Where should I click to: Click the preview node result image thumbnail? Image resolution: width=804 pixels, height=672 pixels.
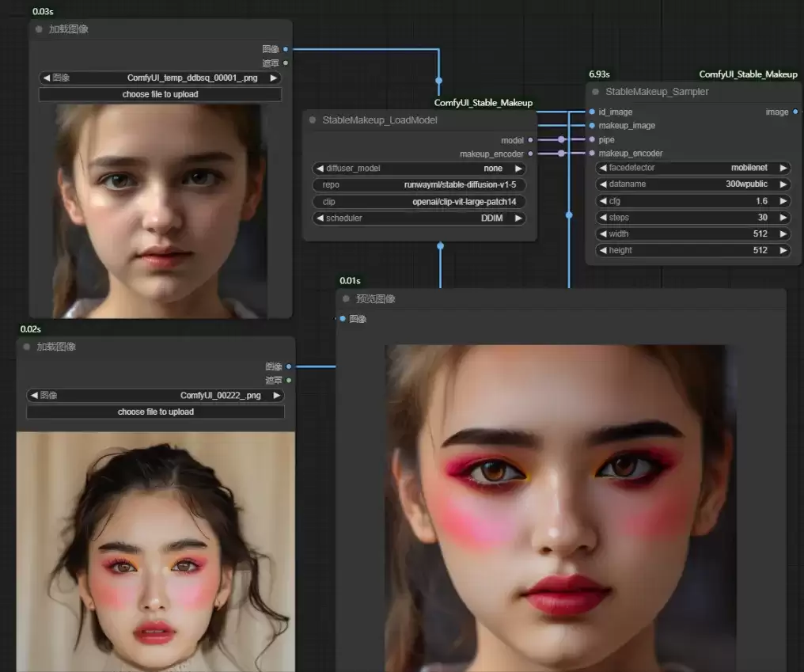point(560,508)
